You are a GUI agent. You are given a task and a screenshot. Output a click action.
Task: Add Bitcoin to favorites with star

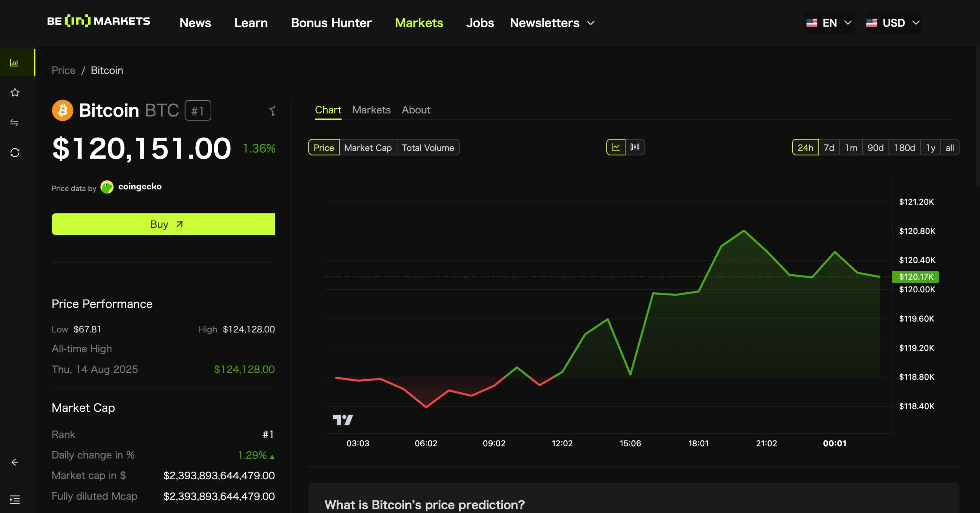(272, 111)
